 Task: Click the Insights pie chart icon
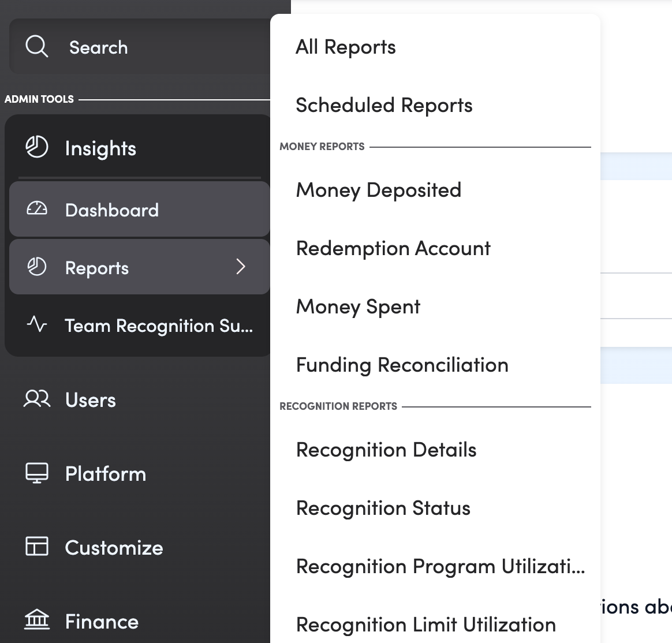[x=37, y=147]
